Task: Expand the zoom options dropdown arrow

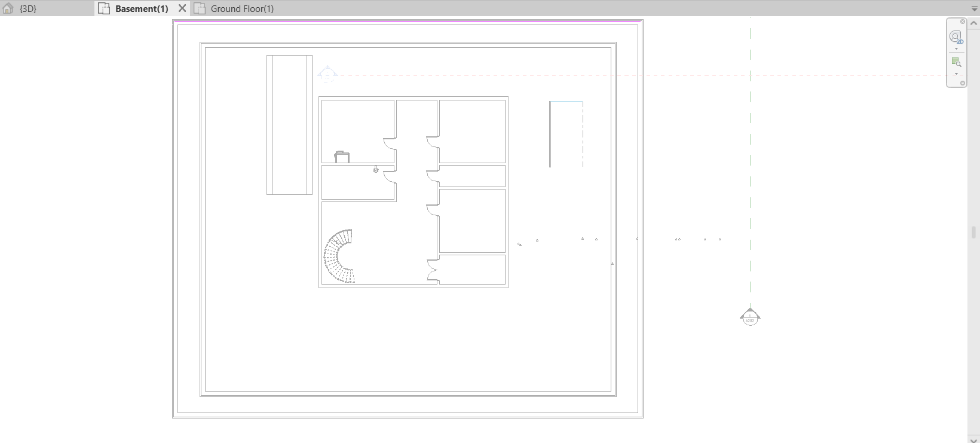Action: (956, 74)
